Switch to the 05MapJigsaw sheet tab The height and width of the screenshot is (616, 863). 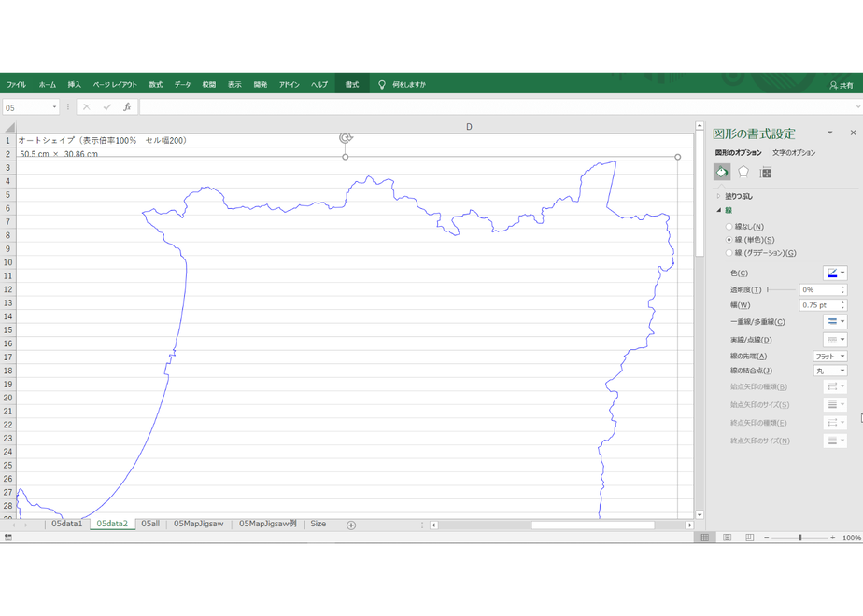(199, 524)
